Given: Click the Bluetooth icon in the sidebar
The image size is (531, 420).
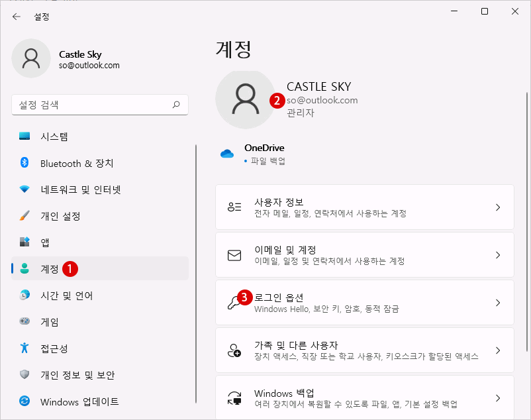Looking at the screenshot, I should (24, 162).
